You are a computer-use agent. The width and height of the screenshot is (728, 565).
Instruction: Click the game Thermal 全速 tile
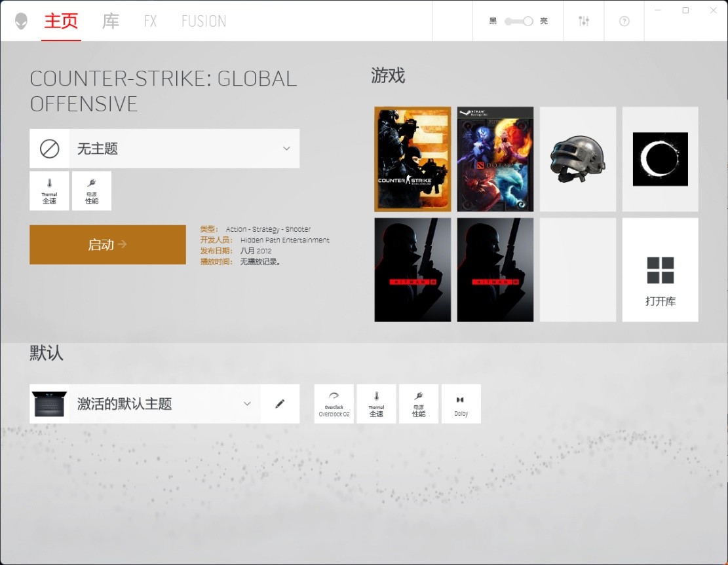[x=49, y=191]
